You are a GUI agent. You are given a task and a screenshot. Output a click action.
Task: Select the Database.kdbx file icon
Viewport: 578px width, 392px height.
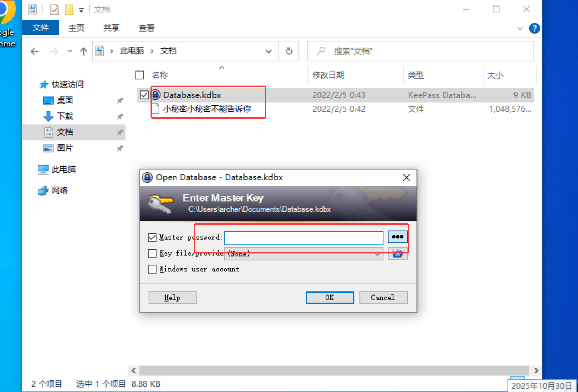coord(156,95)
